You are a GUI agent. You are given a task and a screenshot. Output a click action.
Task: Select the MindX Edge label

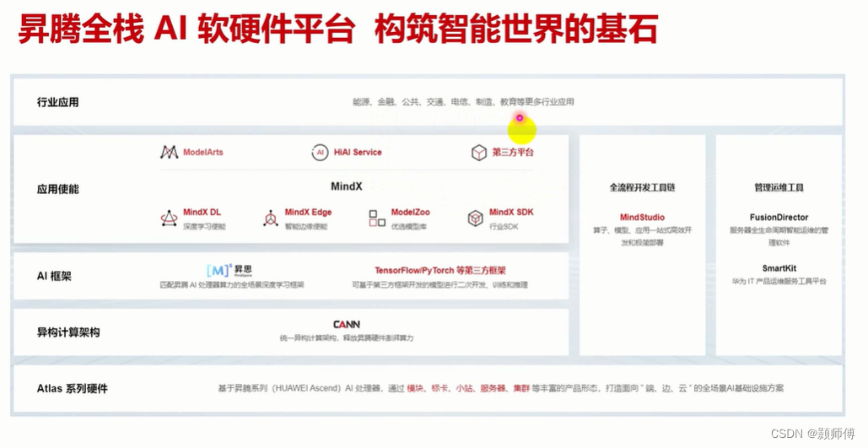pyautogui.click(x=309, y=212)
